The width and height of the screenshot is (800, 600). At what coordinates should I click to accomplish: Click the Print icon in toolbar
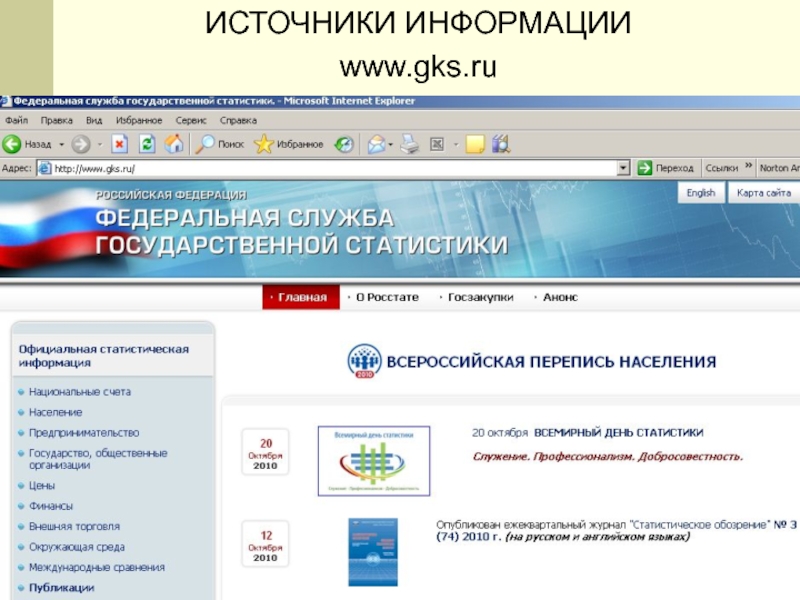[409, 144]
